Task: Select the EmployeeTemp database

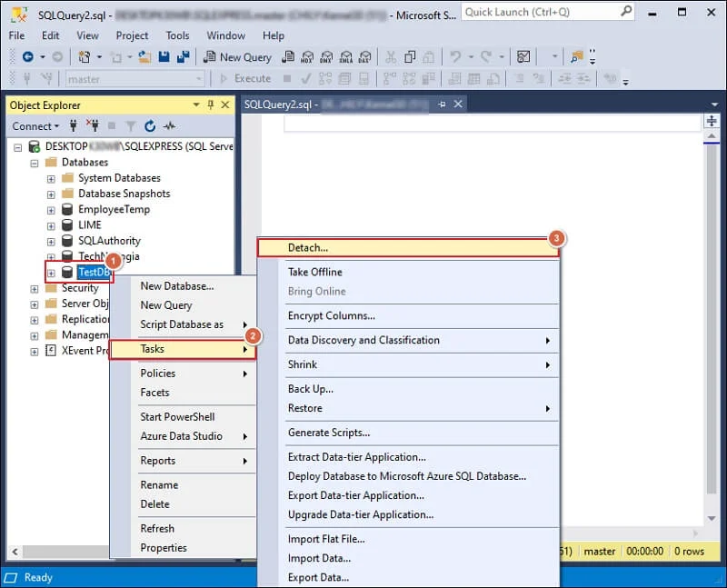Action: coord(115,210)
